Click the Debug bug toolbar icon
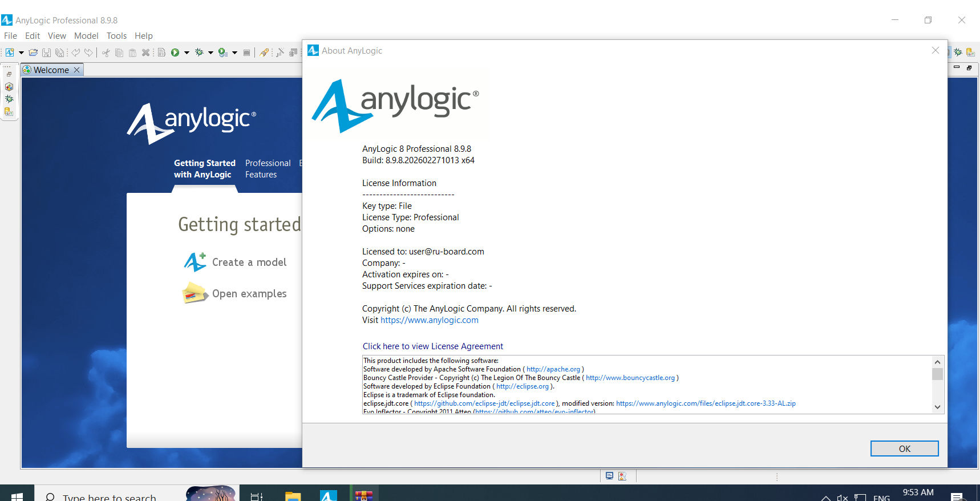The width and height of the screenshot is (980, 501). pyautogui.click(x=199, y=52)
